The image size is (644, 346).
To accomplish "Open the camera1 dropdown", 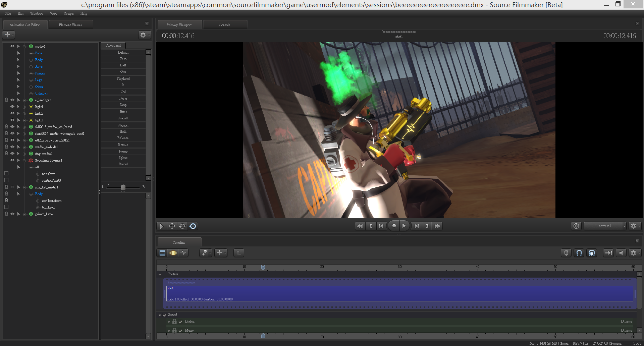I will (x=605, y=226).
